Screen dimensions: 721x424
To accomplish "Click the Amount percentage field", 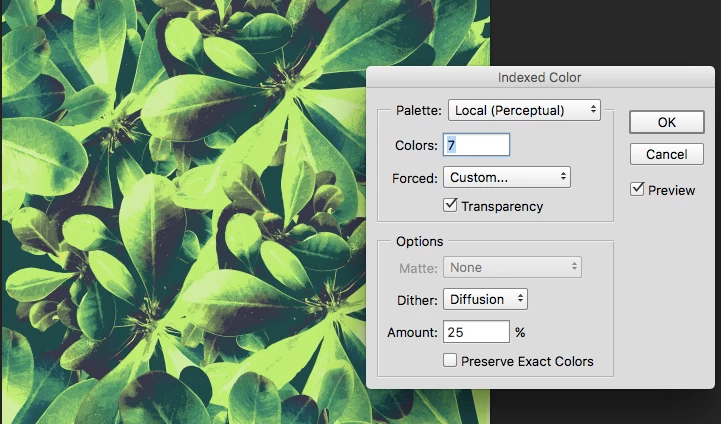I will [476, 332].
